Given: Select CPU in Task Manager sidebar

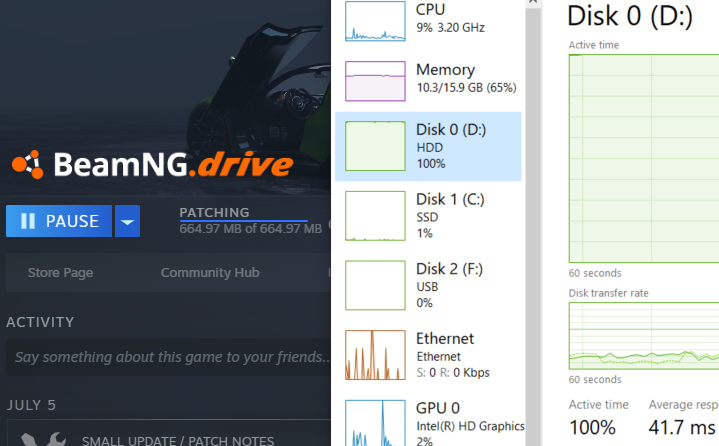Looking at the screenshot, I should pos(428,21).
